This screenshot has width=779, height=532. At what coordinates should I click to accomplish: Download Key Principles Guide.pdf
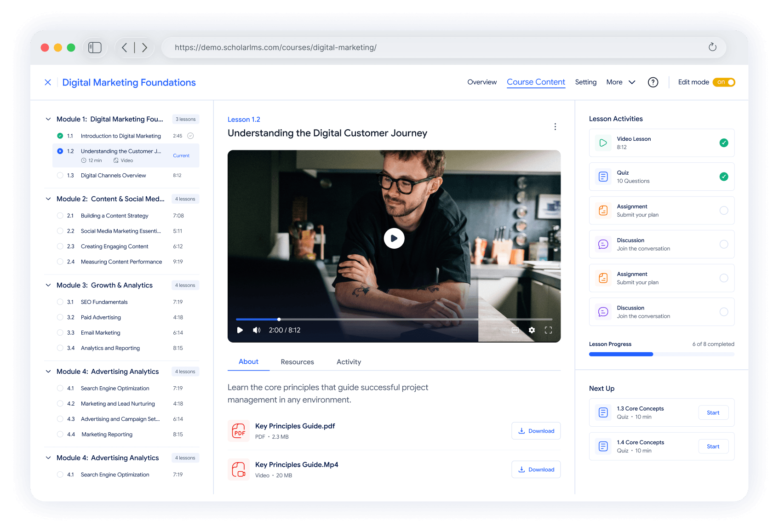[536, 431]
